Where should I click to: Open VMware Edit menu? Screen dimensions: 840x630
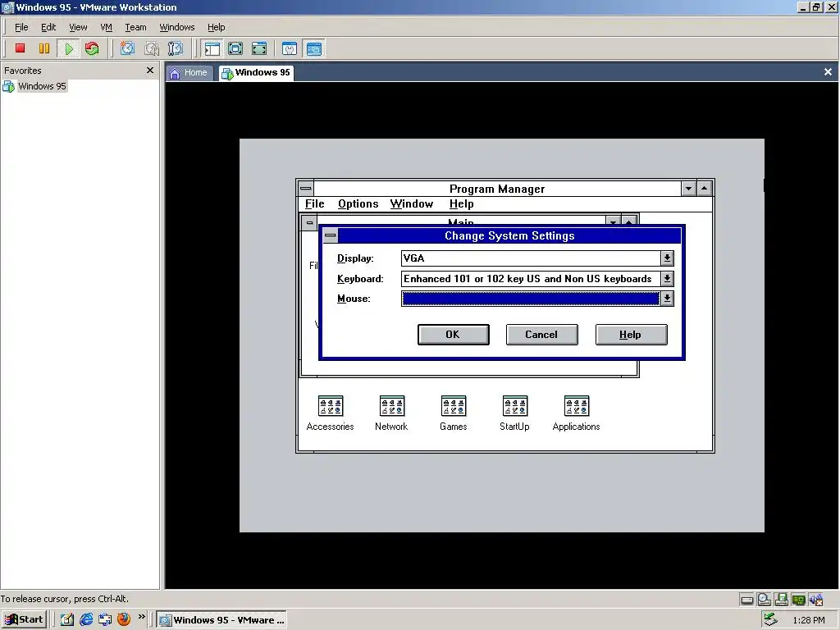pyautogui.click(x=48, y=27)
